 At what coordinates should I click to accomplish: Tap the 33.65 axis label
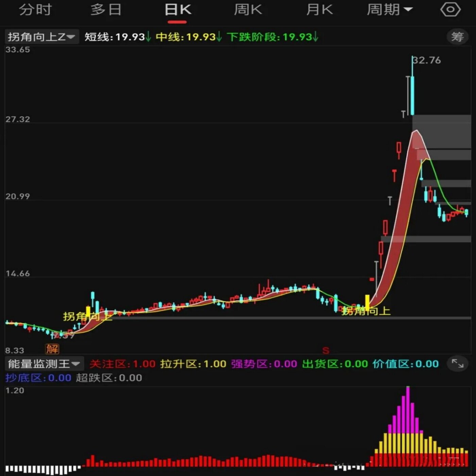[18, 50]
